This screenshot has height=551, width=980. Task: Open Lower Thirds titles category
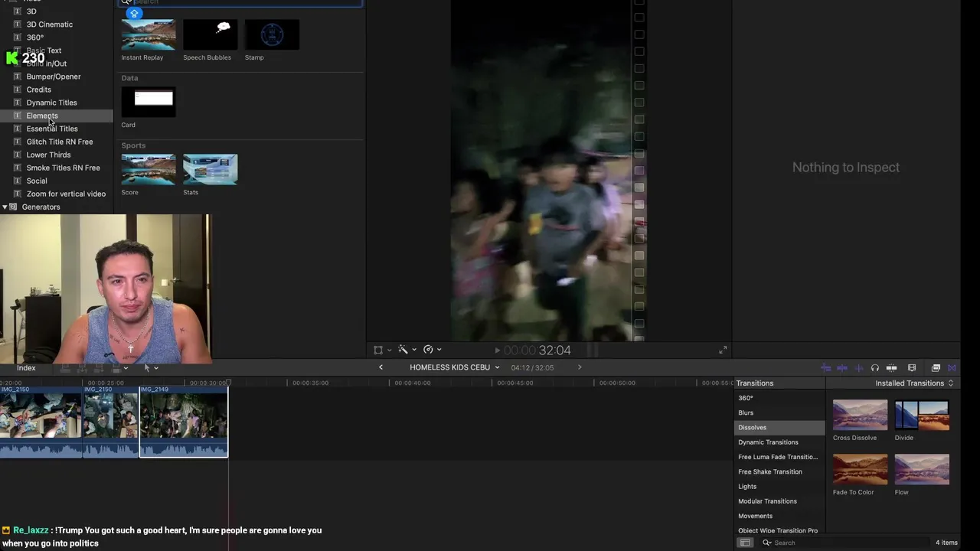click(48, 155)
